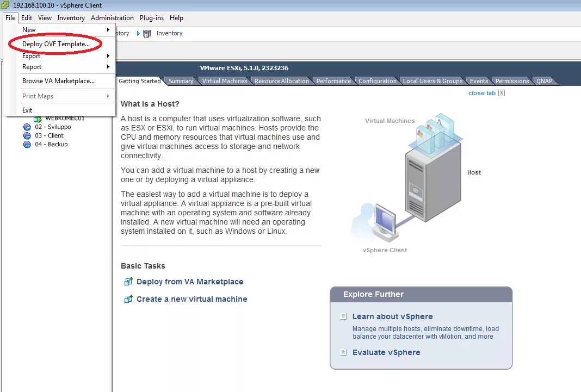Expand the Export submenu arrow
This screenshot has width=581, height=392.
[x=108, y=56]
